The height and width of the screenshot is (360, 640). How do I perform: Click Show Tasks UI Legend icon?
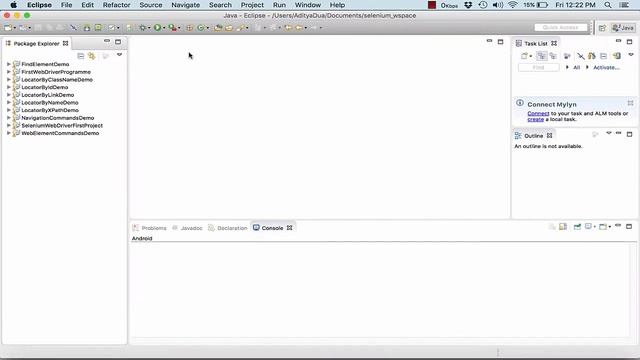click(x=617, y=56)
